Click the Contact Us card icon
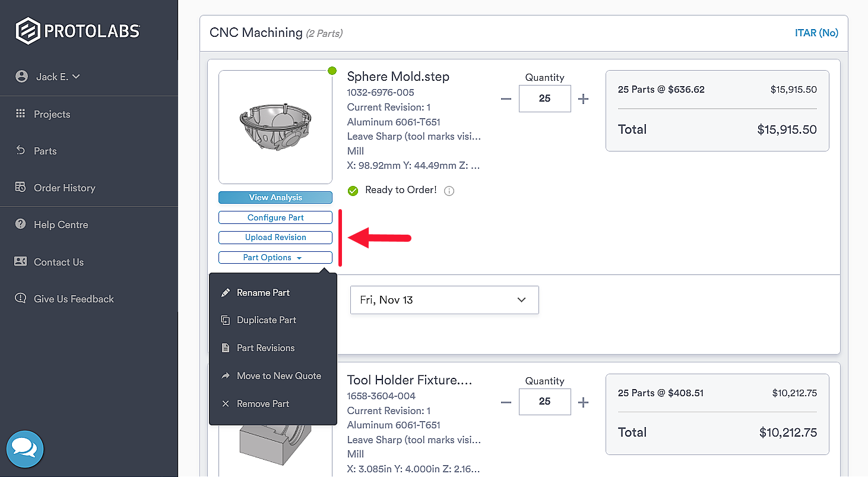The image size is (868, 477). [21, 261]
